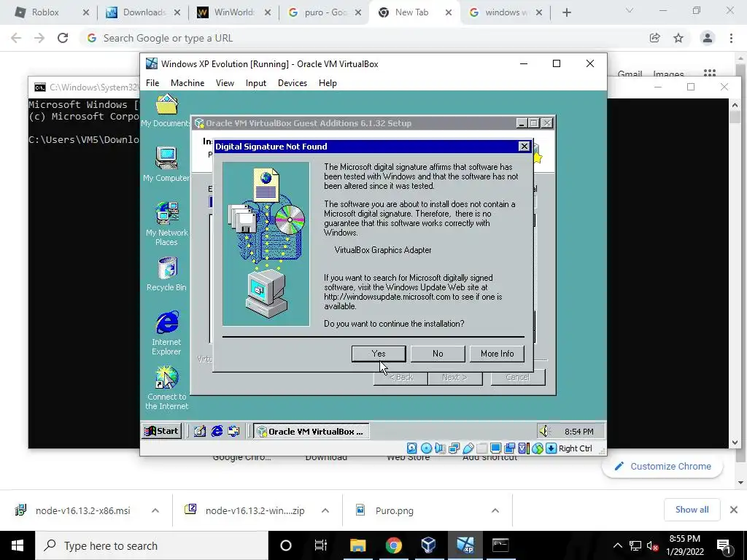The width and height of the screenshot is (747, 560).
Task: Switch to the WinWorld tab
Action: click(233, 12)
